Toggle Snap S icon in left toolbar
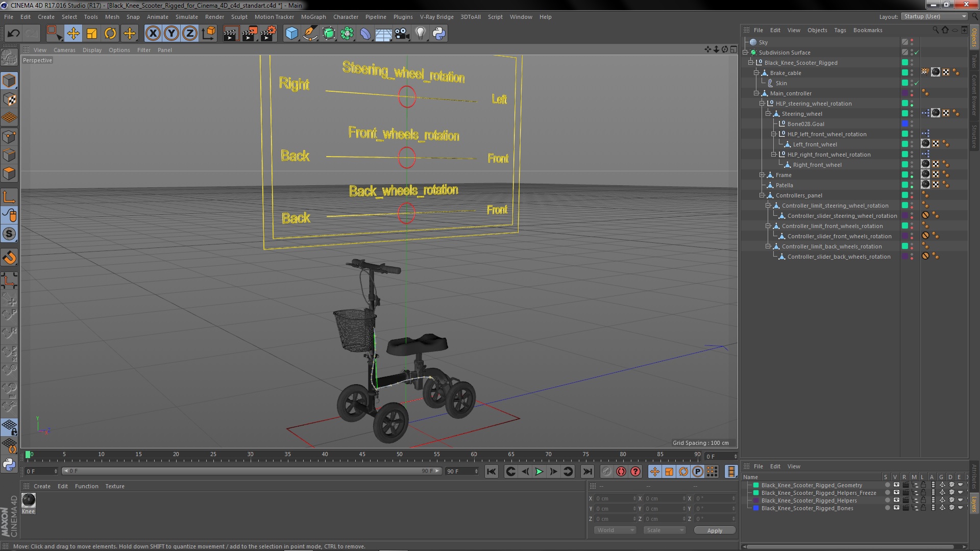Image resolution: width=980 pixels, height=551 pixels. [x=9, y=234]
